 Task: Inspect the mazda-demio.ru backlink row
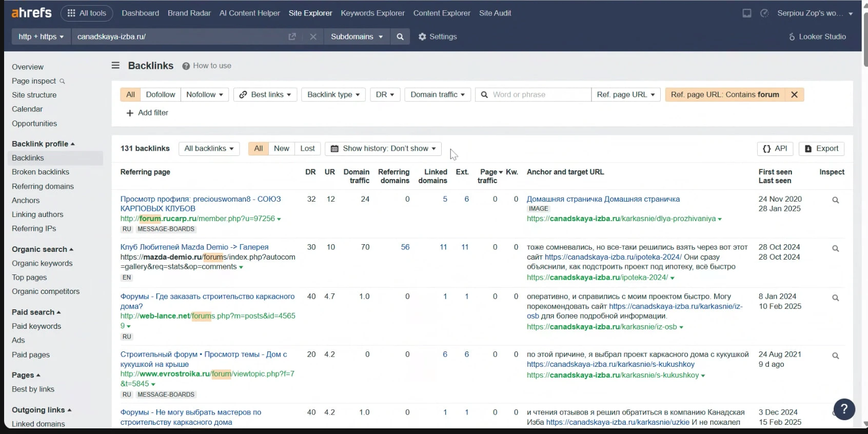tap(835, 249)
